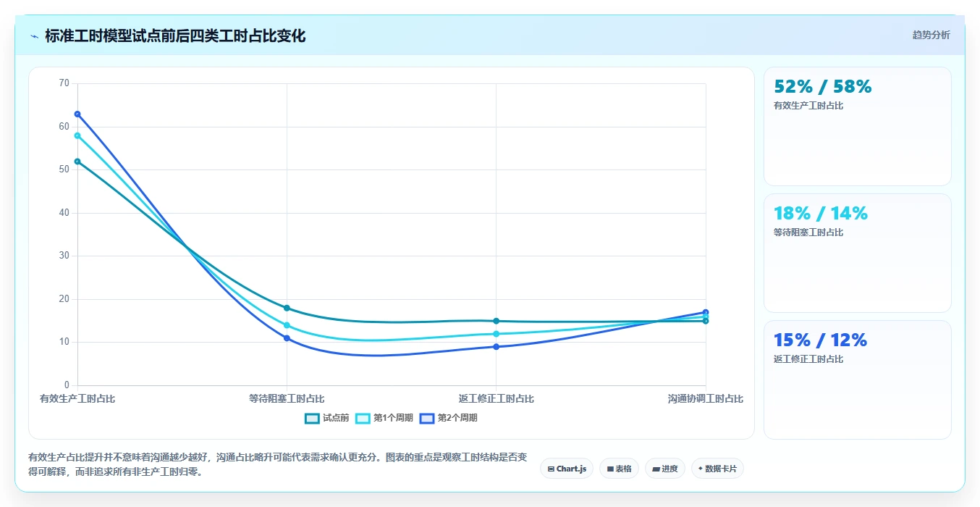Click 试点前 point at 等待阻塞工时占比 (18)
The height and width of the screenshot is (507, 980).
(287, 308)
